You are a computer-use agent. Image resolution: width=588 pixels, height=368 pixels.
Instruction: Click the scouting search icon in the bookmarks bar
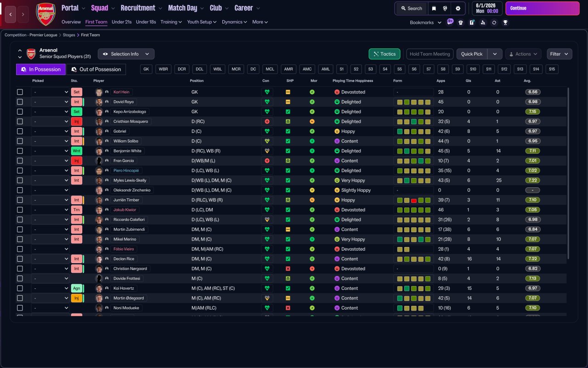click(x=483, y=23)
